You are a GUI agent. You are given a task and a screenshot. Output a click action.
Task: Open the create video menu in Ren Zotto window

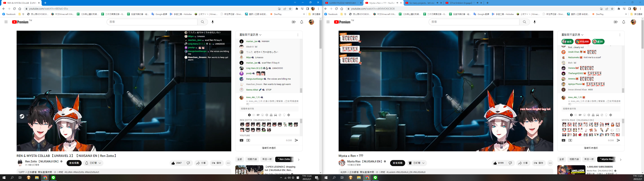click(x=293, y=22)
